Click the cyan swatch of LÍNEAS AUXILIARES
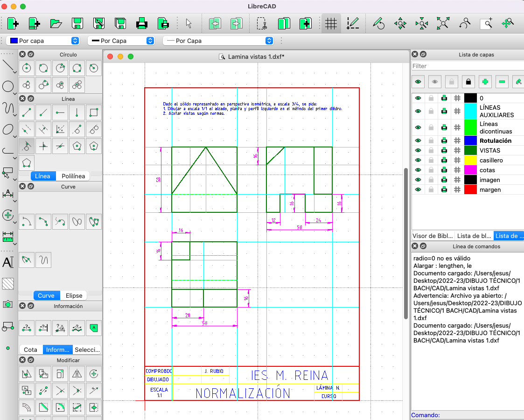The width and height of the screenshot is (524, 420). [x=470, y=111]
